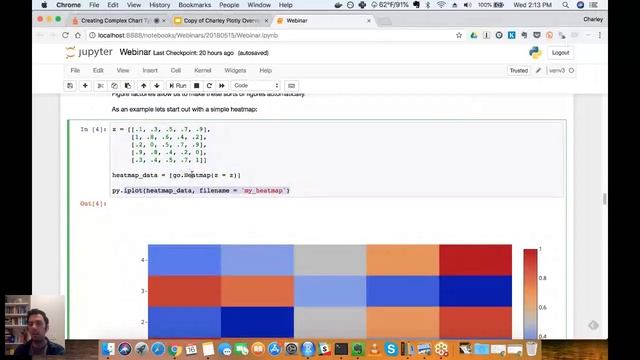Move the selected cell up
Viewport: 640px width, 360px height.
(144, 86)
